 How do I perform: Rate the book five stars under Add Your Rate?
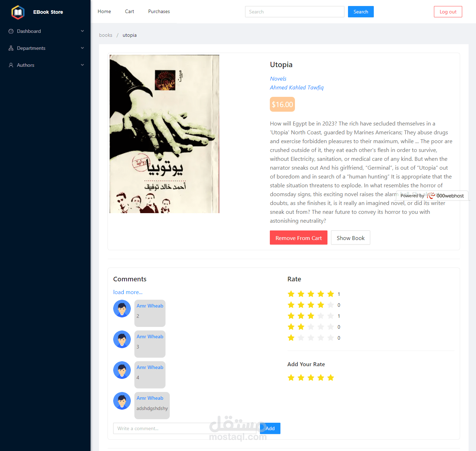point(331,378)
